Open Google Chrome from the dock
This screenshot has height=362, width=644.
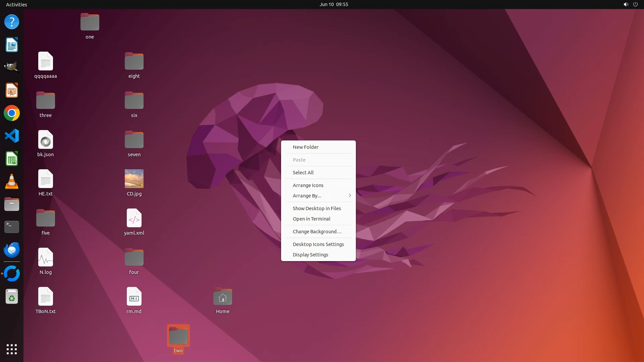[12, 113]
